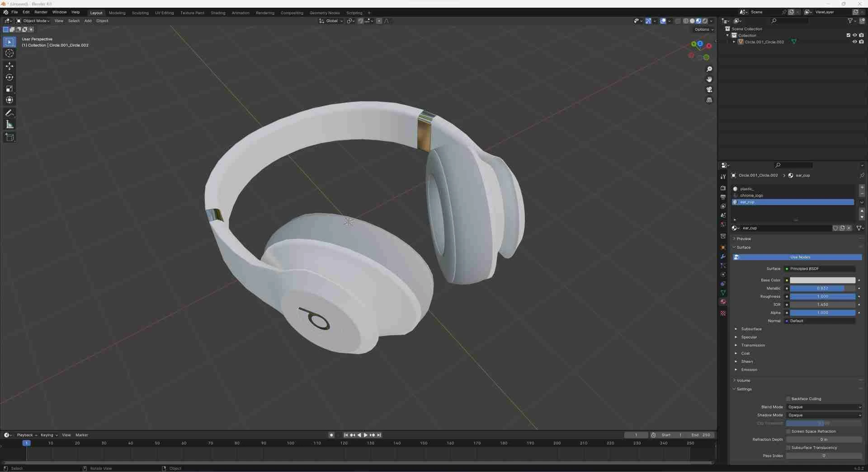Pick the Rotate tool
The height and width of the screenshot is (472, 868).
click(9, 77)
